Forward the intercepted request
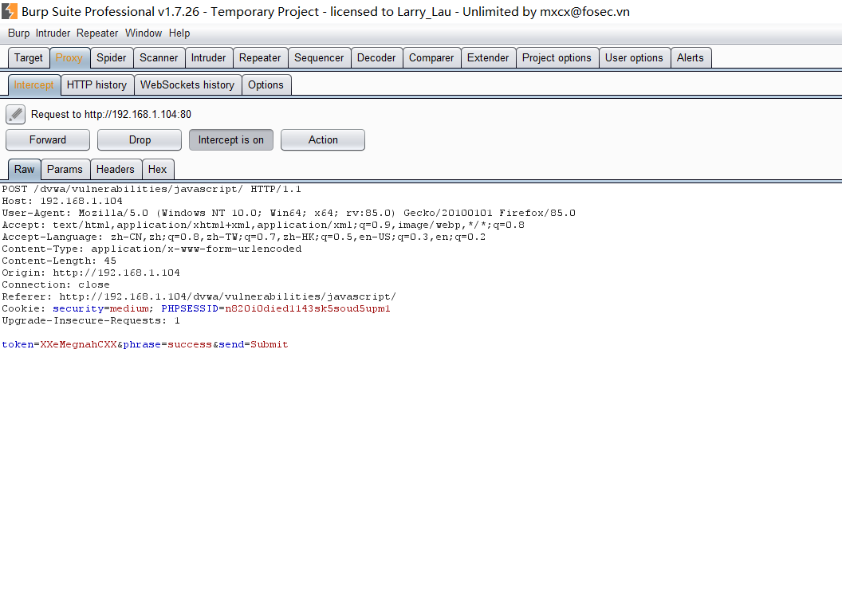The width and height of the screenshot is (842, 616). (48, 139)
